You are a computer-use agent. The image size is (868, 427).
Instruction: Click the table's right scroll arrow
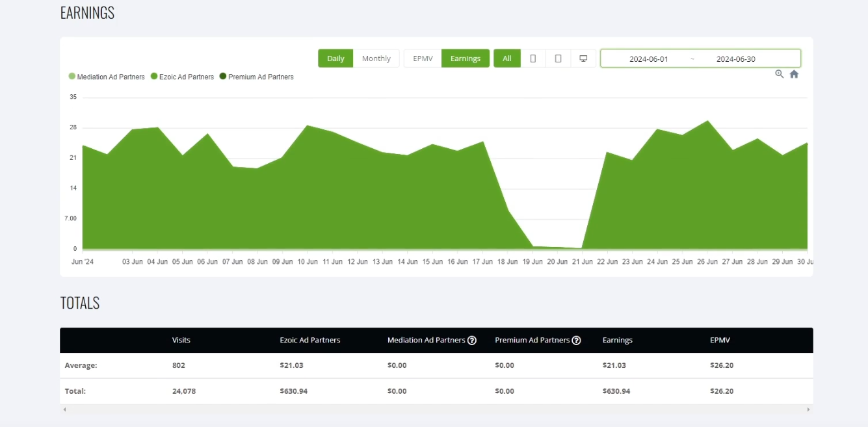(808, 409)
